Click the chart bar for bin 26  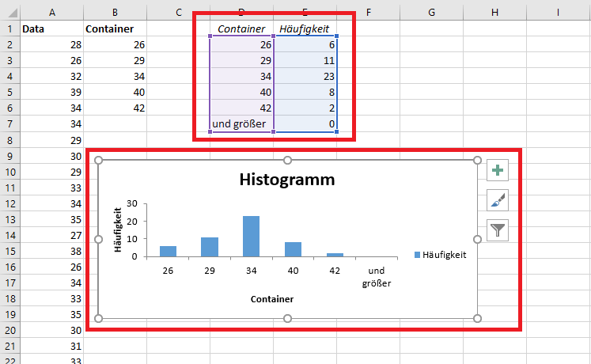[x=168, y=252]
